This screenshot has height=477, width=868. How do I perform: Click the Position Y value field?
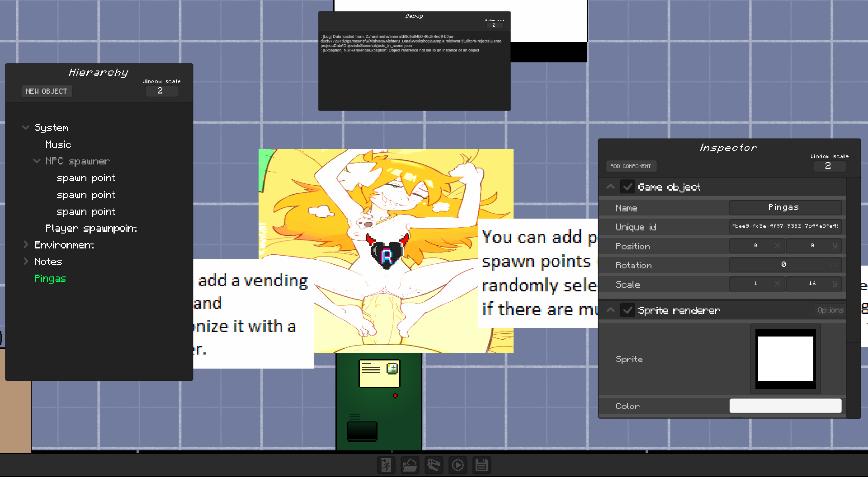tap(814, 246)
